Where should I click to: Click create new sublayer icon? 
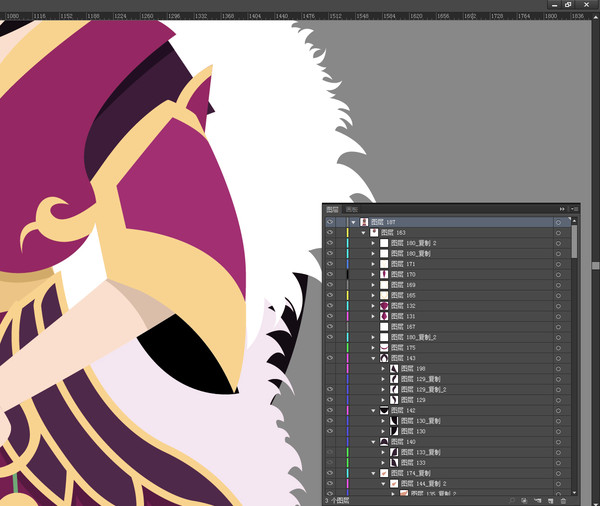click(538, 501)
